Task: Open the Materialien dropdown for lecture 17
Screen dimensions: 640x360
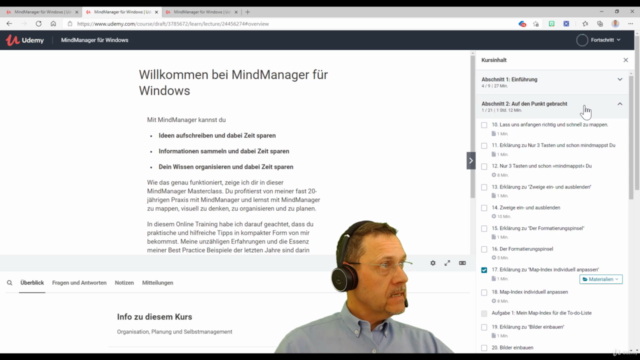Action: click(x=601, y=279)
